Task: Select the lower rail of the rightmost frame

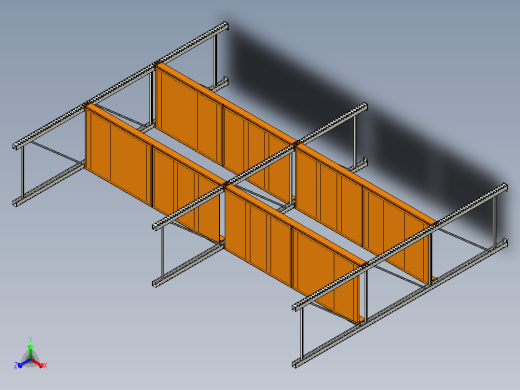Action: point(400,304)
